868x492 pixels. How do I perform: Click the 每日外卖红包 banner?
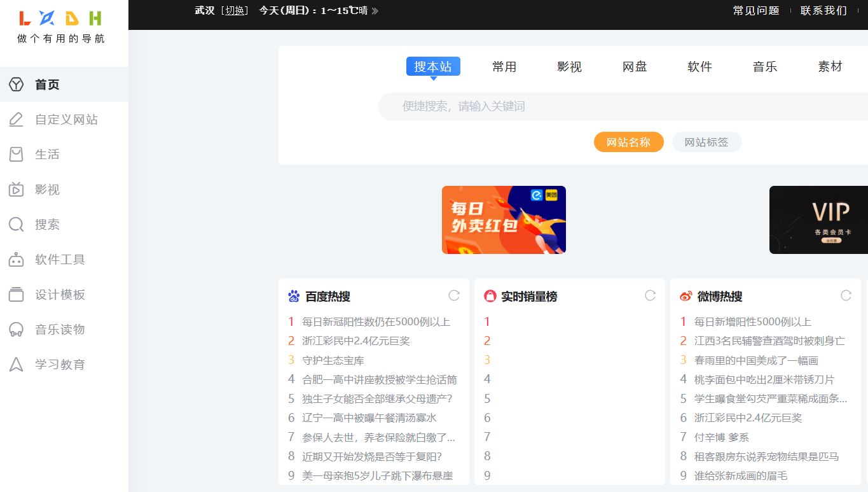pos(504,220)
